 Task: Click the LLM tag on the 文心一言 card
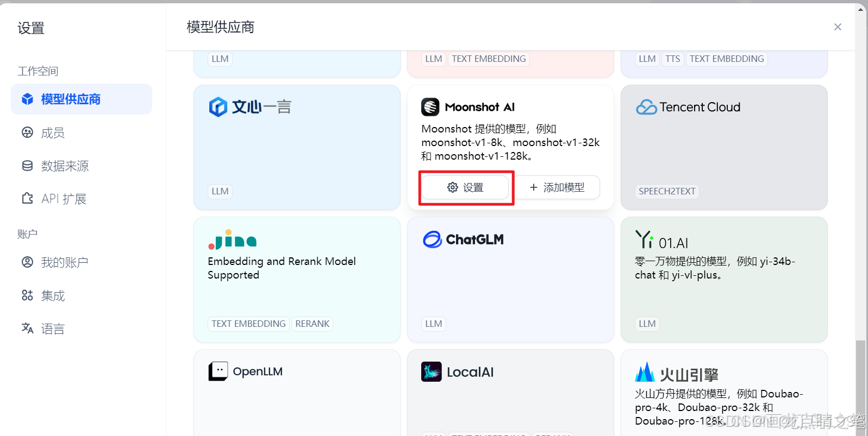220,191
